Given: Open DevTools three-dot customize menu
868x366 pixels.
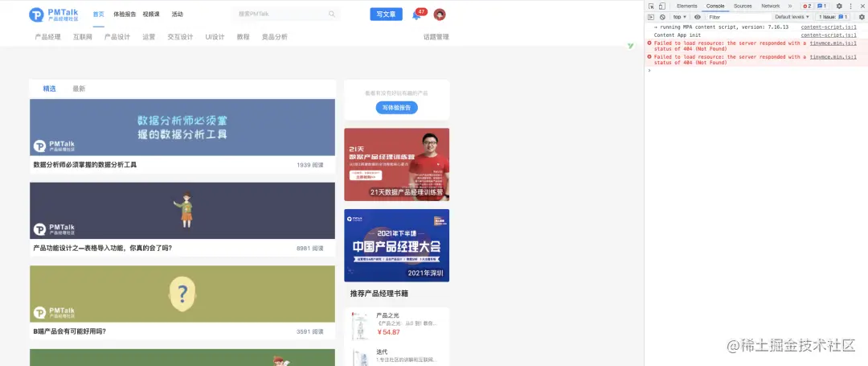Looking at the screenshot, I should point(851,6).
